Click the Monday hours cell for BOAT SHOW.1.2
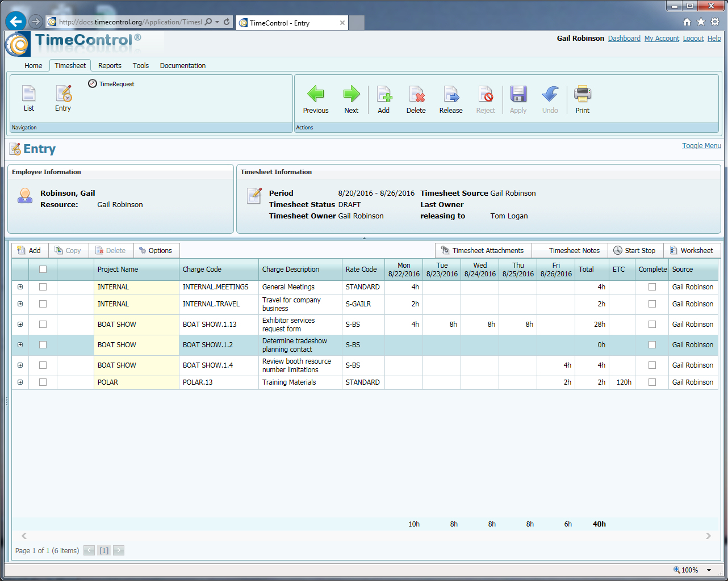The width and height of the screenshot is (728, 581). click(x=404, y=345)
